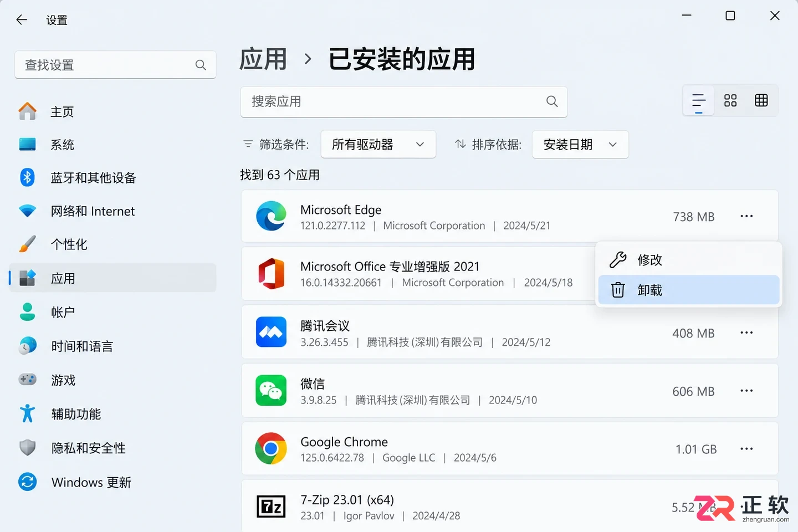Open the 安装日期 sort dropdown
This screenshot has width=798, height=532.
580,145
